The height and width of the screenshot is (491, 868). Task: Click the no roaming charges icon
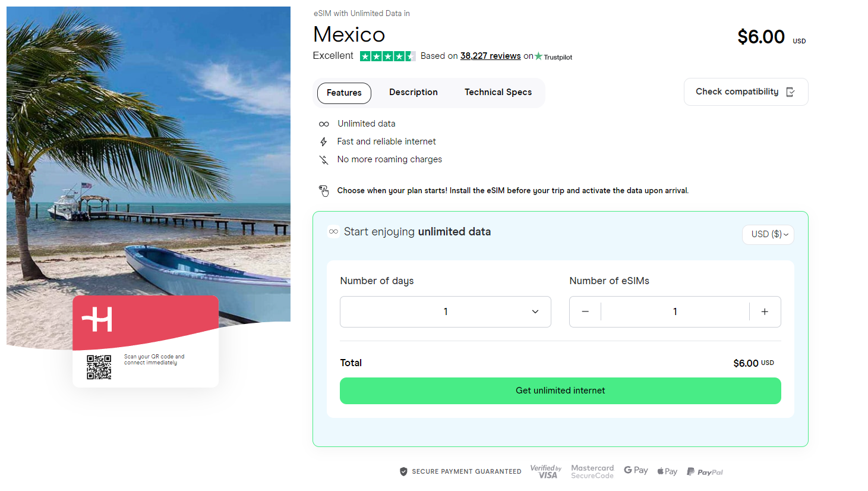tap(324, 159)
